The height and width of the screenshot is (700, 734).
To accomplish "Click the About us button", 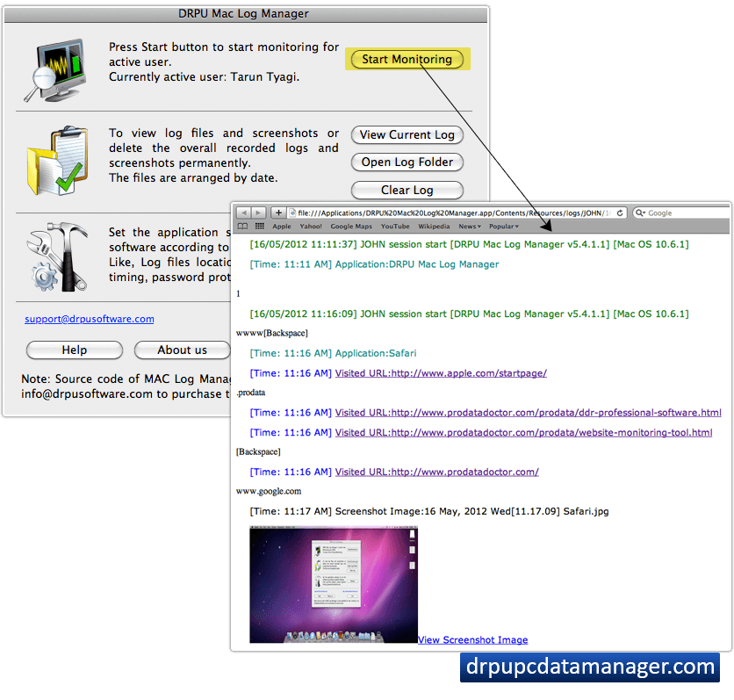I will [182, 350].
